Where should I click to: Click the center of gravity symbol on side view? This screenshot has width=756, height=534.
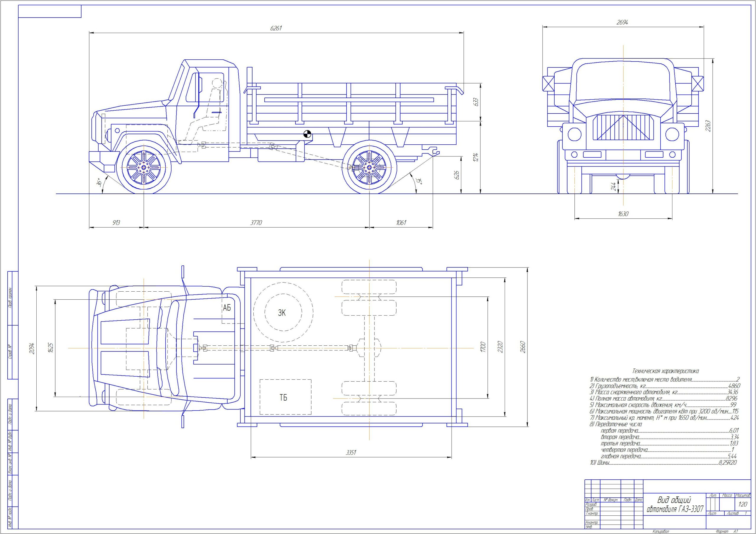[x=307, y=133]
